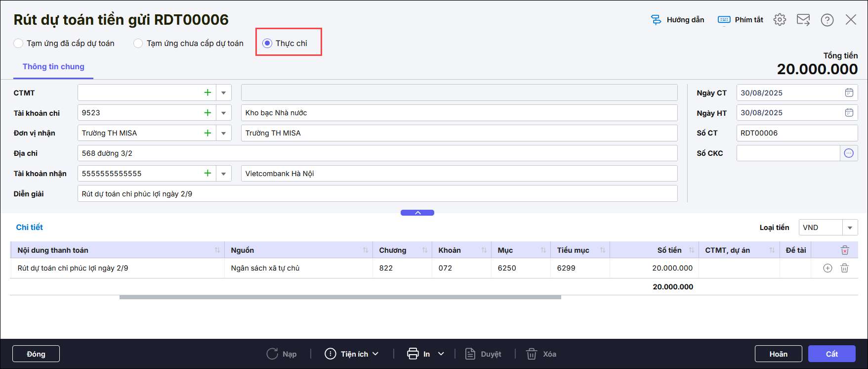Select the Thực chi radio option
The height and width of the screenshot is (369, 868).
[x=267, y=44]
